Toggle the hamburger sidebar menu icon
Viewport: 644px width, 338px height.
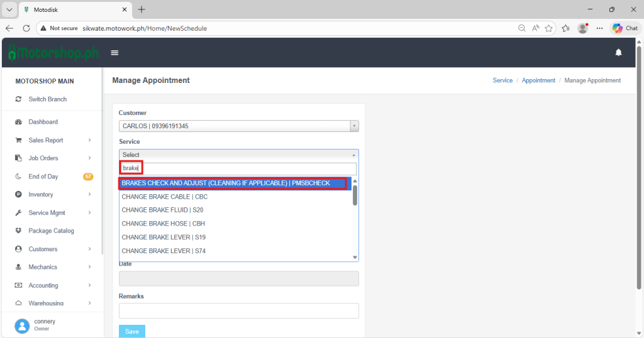[114, 53]
